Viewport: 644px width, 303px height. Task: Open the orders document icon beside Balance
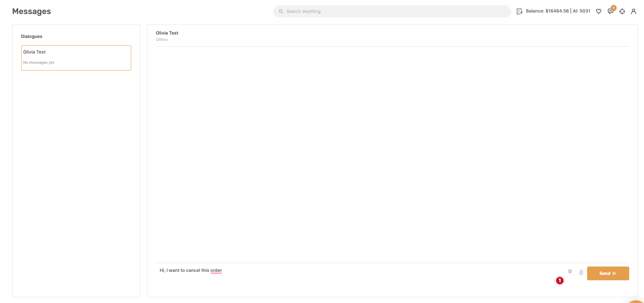(x=519, y=11)
